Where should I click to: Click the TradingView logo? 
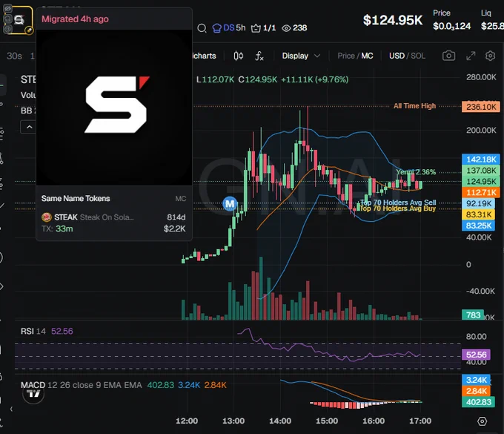point(33,393)
